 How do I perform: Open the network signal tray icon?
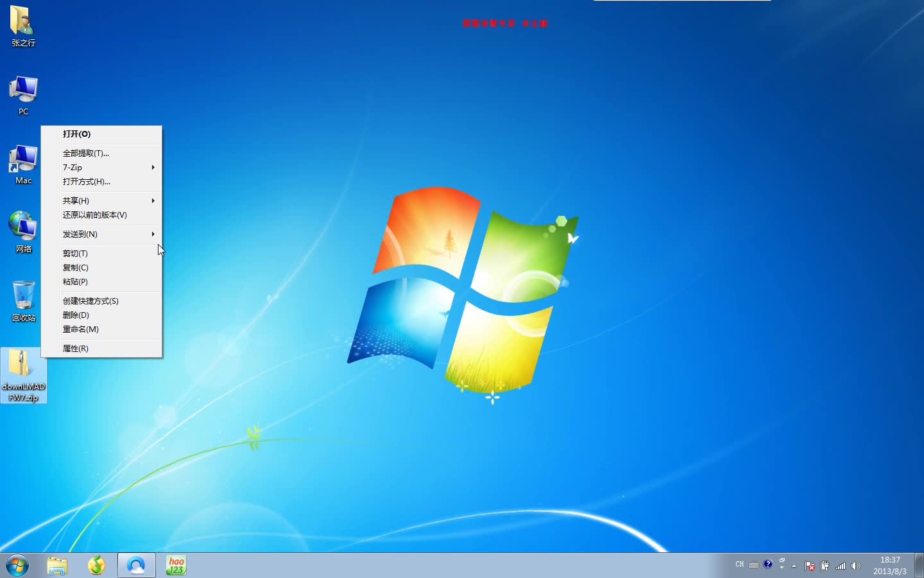point(840,566)
